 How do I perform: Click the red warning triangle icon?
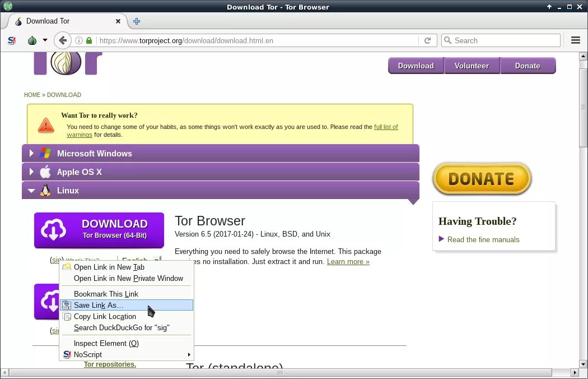click(46, 125)
